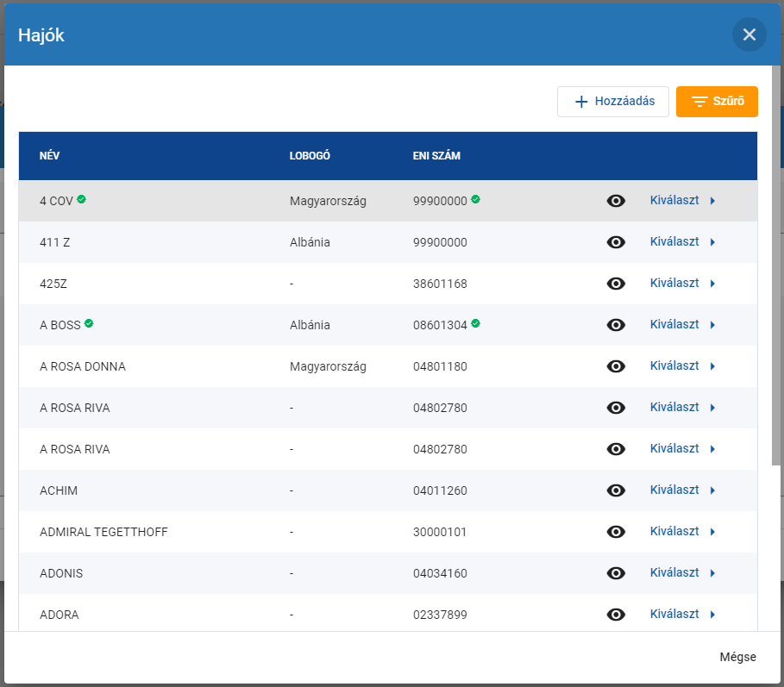View A ROSA DONNA with eye icon

point(616,366)
